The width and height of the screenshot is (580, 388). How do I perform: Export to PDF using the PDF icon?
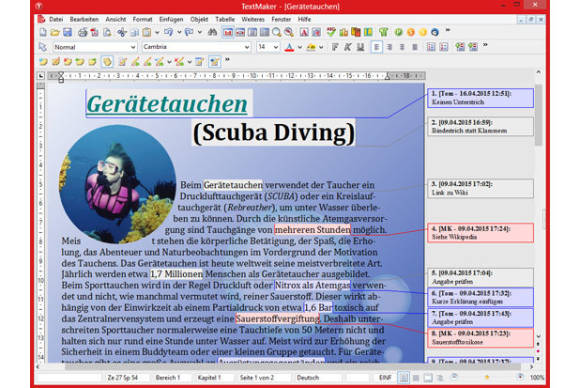click(x=95, y=33)
